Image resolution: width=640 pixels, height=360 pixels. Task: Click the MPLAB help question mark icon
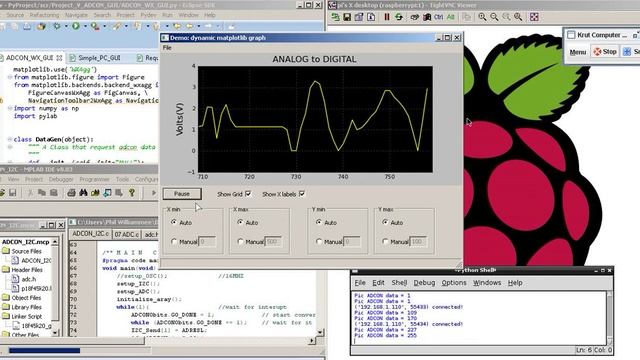pyautogui.click(x=132, y=193)
